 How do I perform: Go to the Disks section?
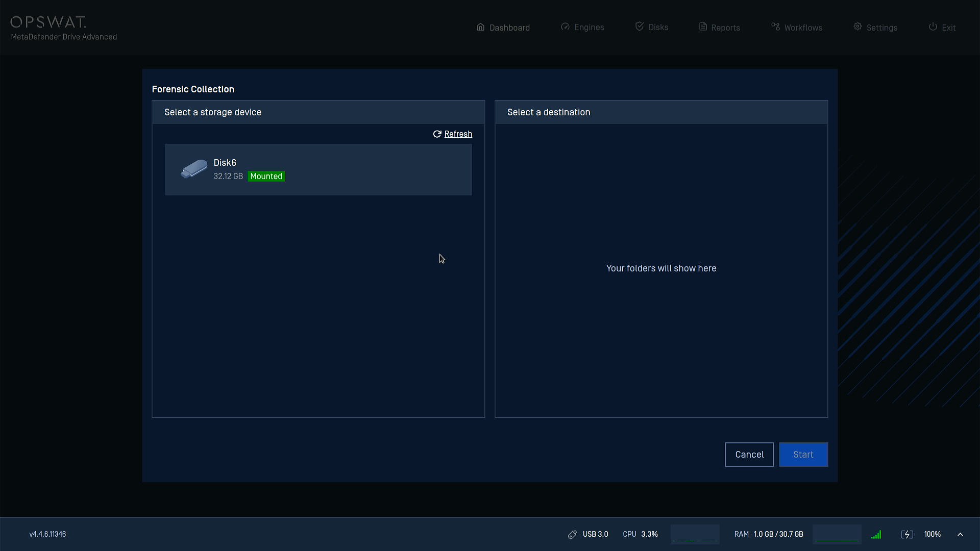point(652,27)
